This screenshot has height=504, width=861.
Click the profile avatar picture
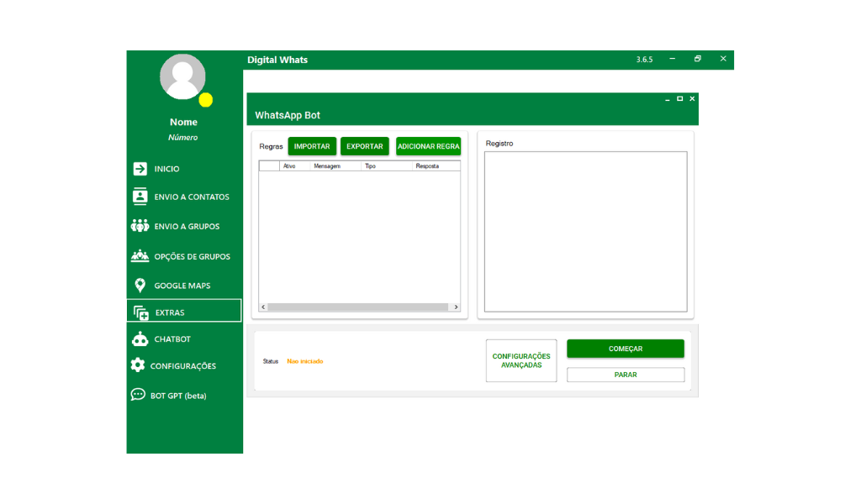pos(182,76)
